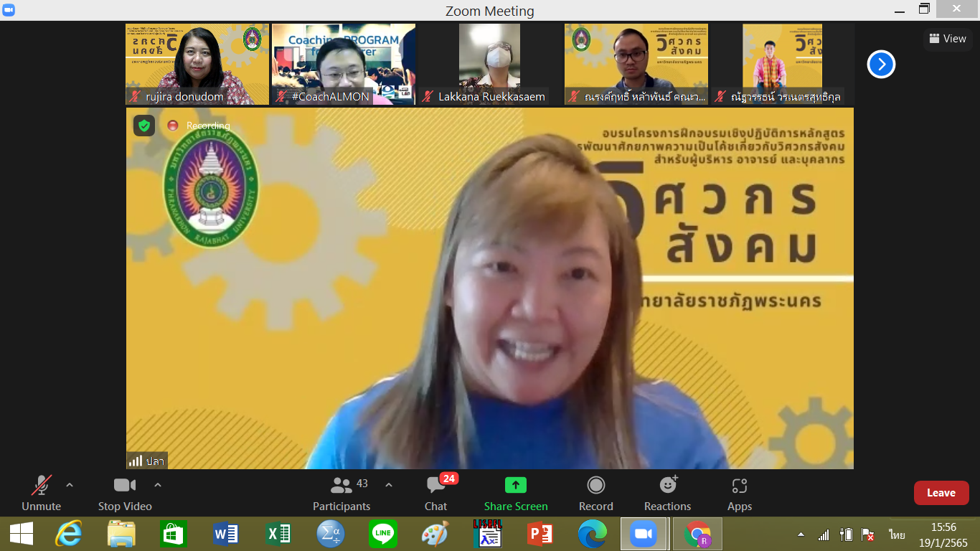The width and height of the screenshot is (980, 551).
Task: Stop Video camera button
Action: (125, 494)
